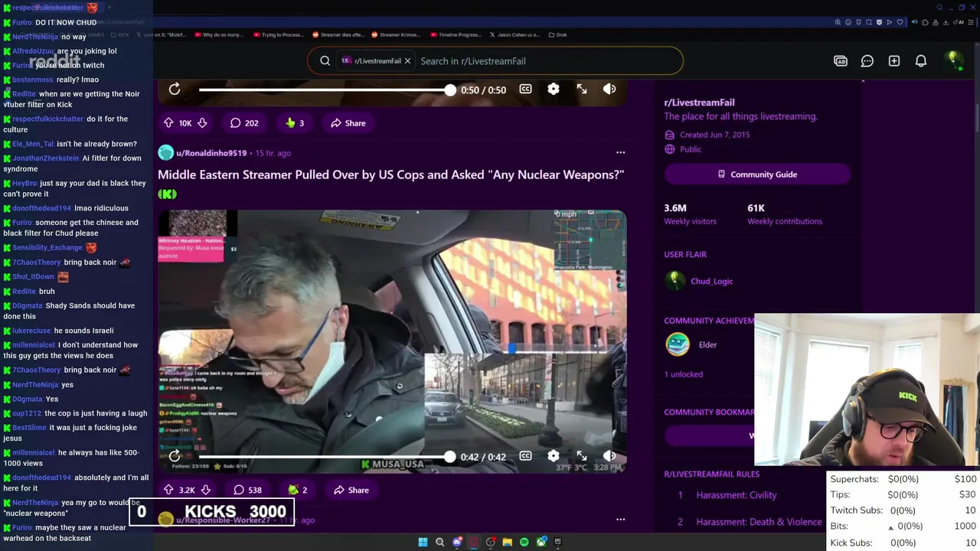
Task: Toggle closed captions on the 0:50 video
Action: point(525,90)
